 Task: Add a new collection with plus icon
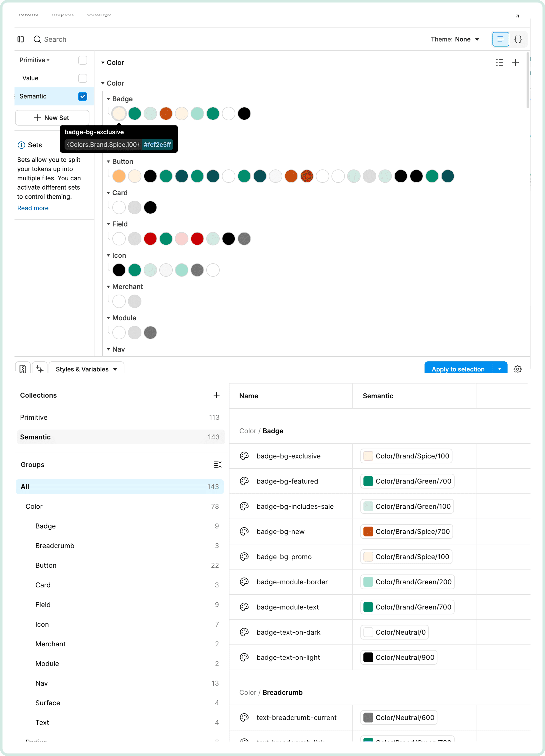(x=216, y=395)
